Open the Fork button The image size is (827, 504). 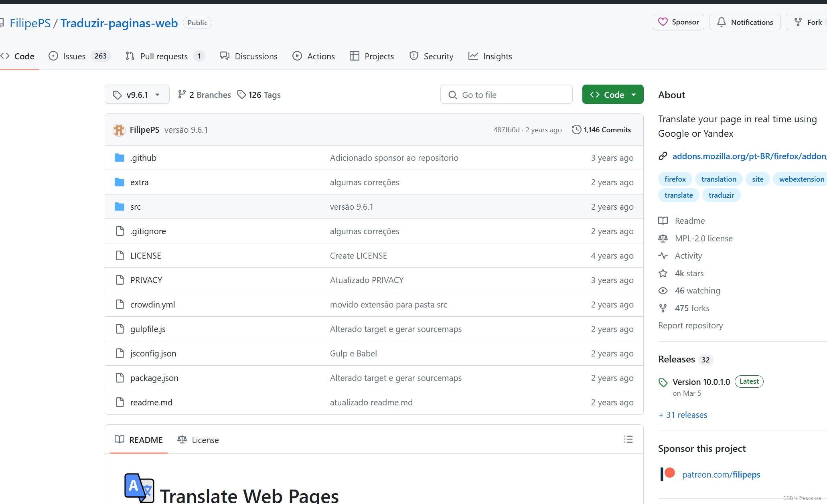809,22
